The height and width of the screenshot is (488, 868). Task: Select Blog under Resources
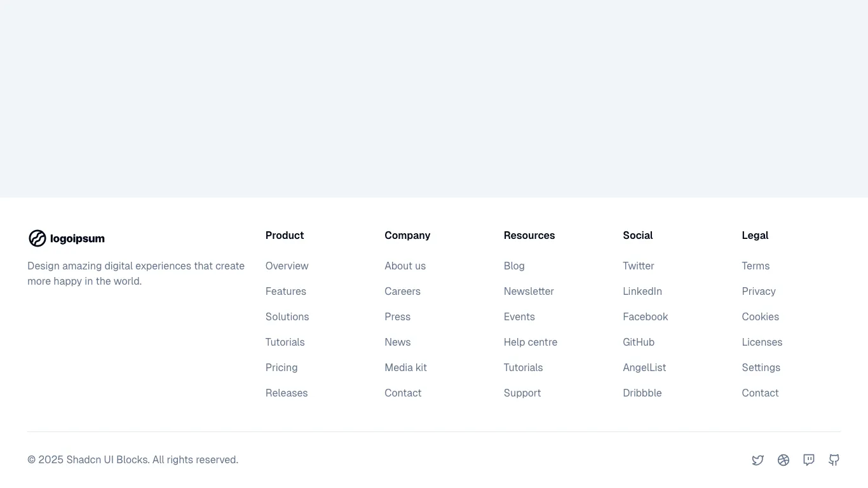point(514,266)
